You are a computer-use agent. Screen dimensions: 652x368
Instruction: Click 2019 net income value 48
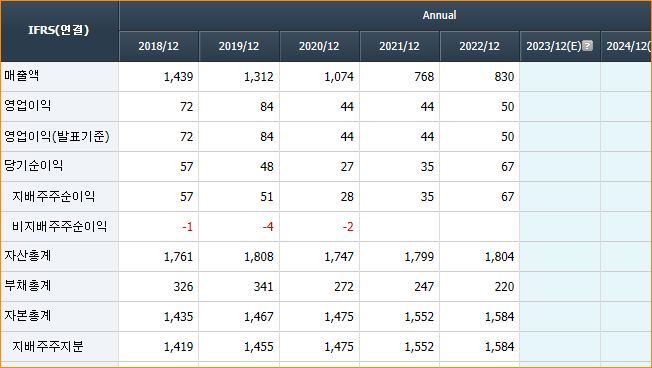click(x=267, y=167)
